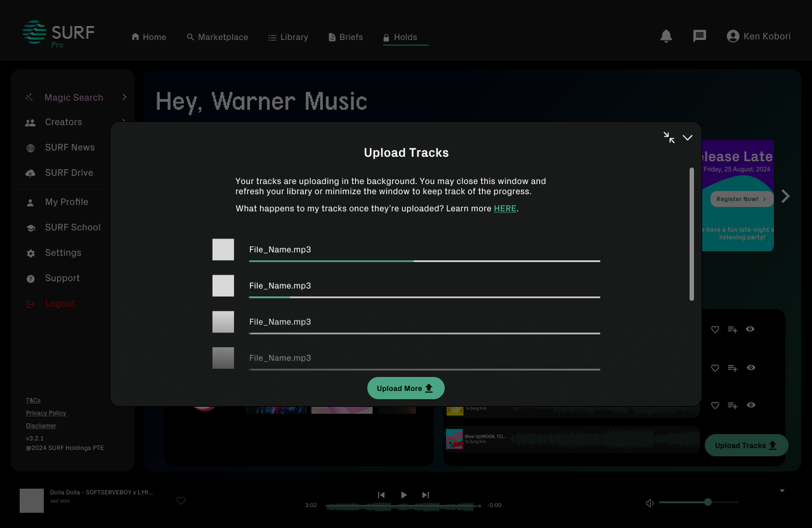Click the upload dialog scrollbar
The width and height of the screenshot is (812, 528).
(691, 234)
